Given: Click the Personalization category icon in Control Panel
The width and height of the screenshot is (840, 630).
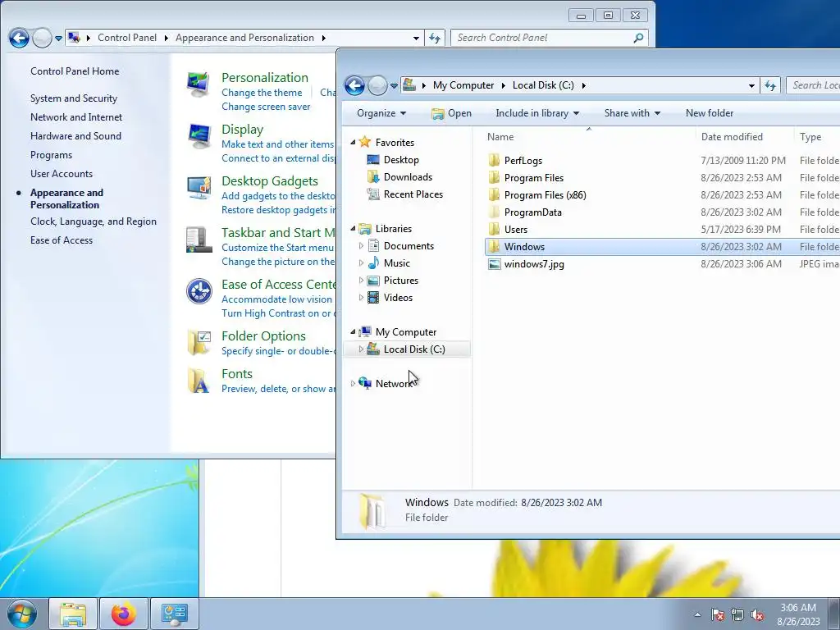Looking at the screenshot, I should tap(199, 84).
